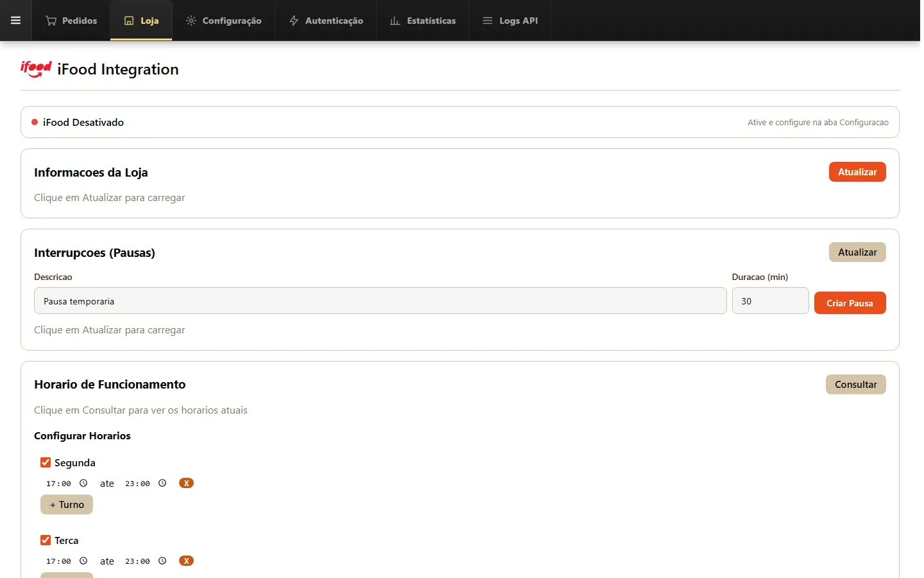Image resolution: width=924 pixels, height=578 pixels.
Task: Open clock picker for Terca end time
Action: coord(162,561)
